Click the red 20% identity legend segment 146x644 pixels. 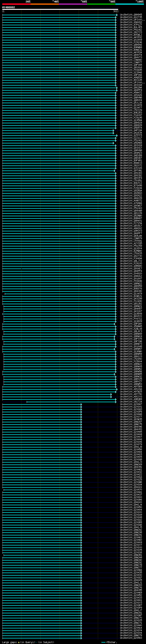16,4
